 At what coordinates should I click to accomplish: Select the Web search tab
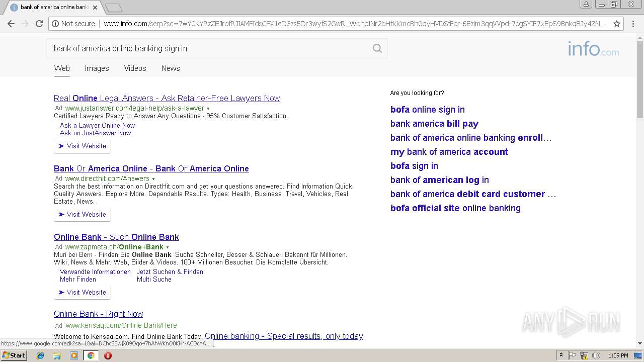(62, 68)
